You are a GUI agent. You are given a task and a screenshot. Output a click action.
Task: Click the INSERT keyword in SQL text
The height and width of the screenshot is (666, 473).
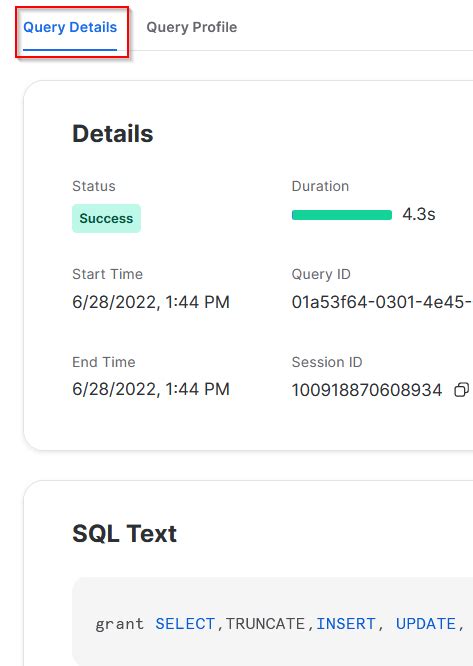click(346, 624)
